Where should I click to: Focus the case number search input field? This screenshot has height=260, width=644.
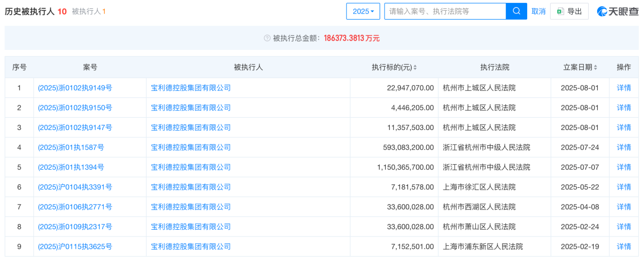[x=445, y=11]
